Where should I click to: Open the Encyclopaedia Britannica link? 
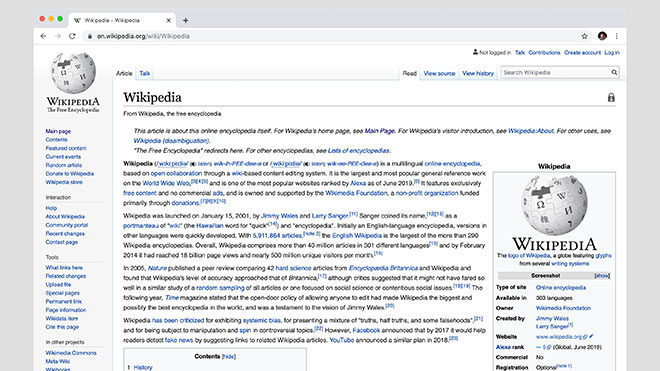383,268
